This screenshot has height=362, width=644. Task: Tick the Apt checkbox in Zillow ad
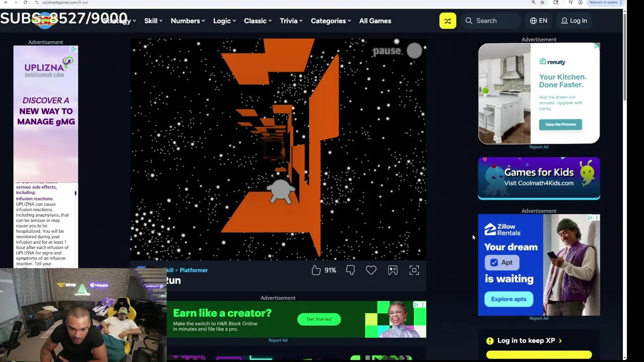click(x=494, y=262)
